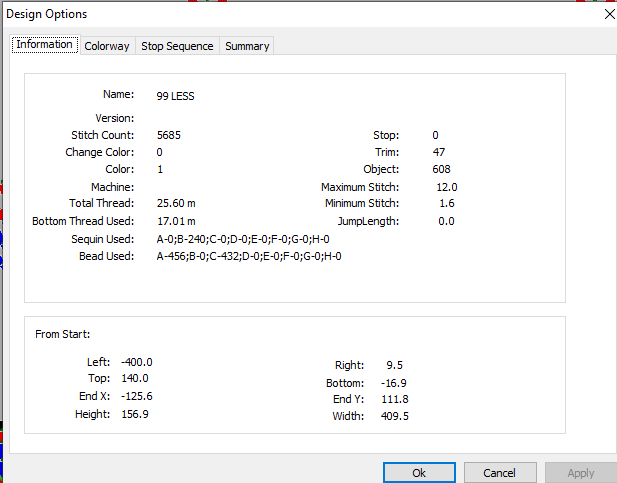Click the Trim value 47

(439, 152)
